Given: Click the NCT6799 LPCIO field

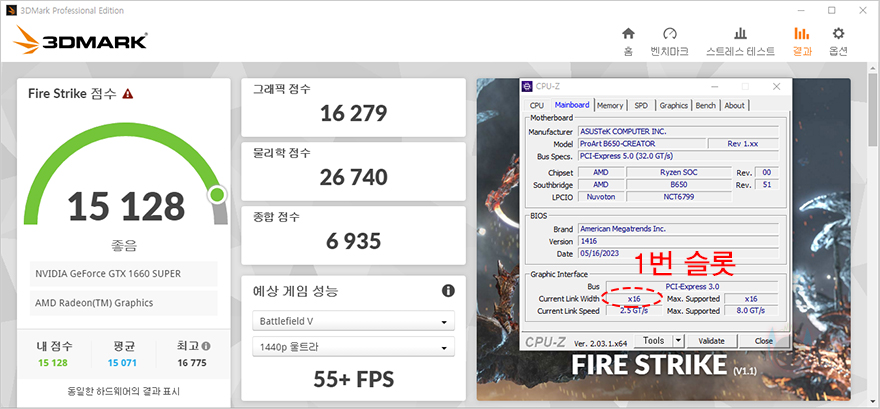Looking at the screenshot, I should pos(679,197).
